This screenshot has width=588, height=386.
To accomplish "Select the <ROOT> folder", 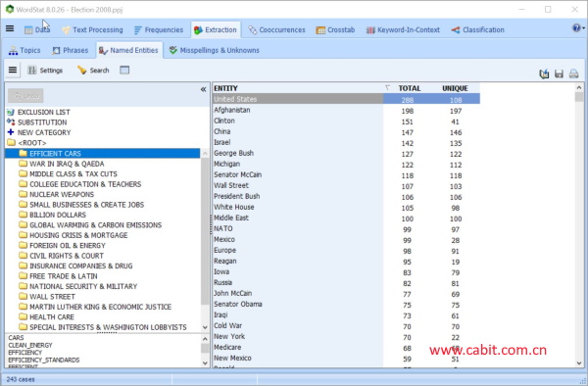I will tap(26, 143).
